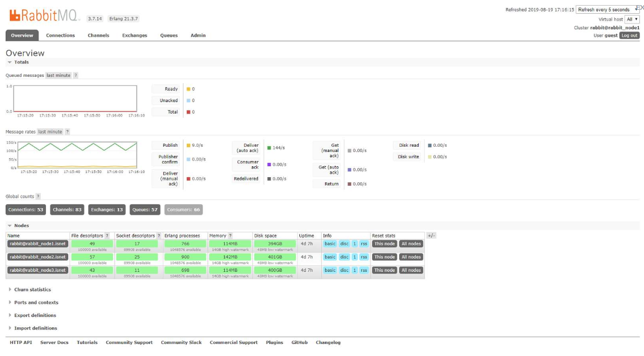Expand the Churn statistics section
The image size is (644, 356).
[32, 290]
